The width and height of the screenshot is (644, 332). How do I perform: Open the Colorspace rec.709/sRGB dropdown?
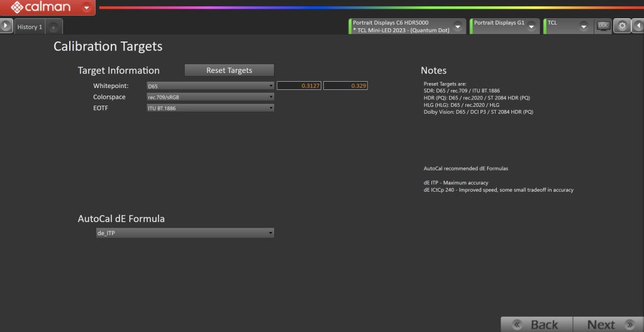(210, 97)
